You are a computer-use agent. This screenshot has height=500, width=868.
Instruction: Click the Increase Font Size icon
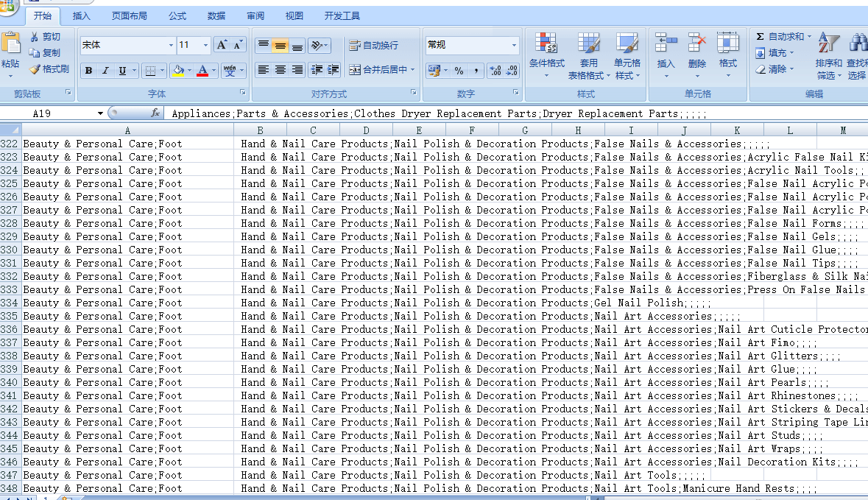[x=221, y=45]
